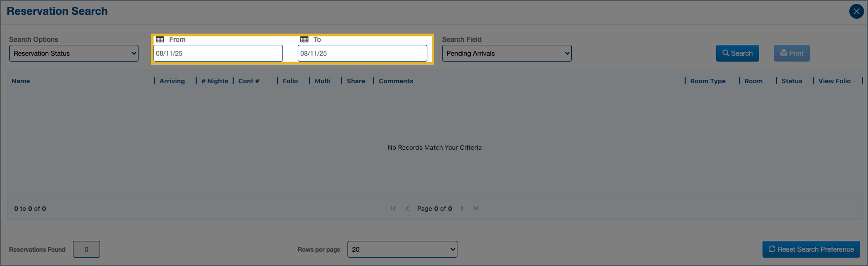Go to the first results page
This screenshot has width=868, height=266.
393,208
